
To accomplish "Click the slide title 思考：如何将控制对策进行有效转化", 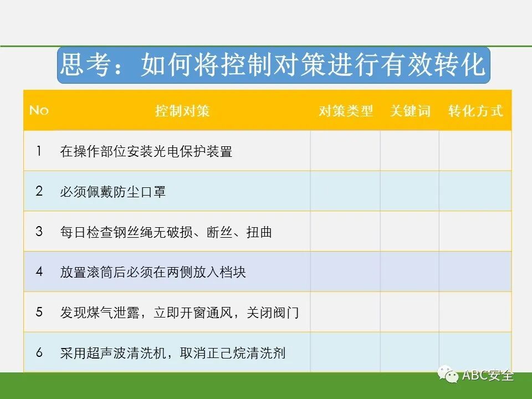I will (x=273, y=65).
